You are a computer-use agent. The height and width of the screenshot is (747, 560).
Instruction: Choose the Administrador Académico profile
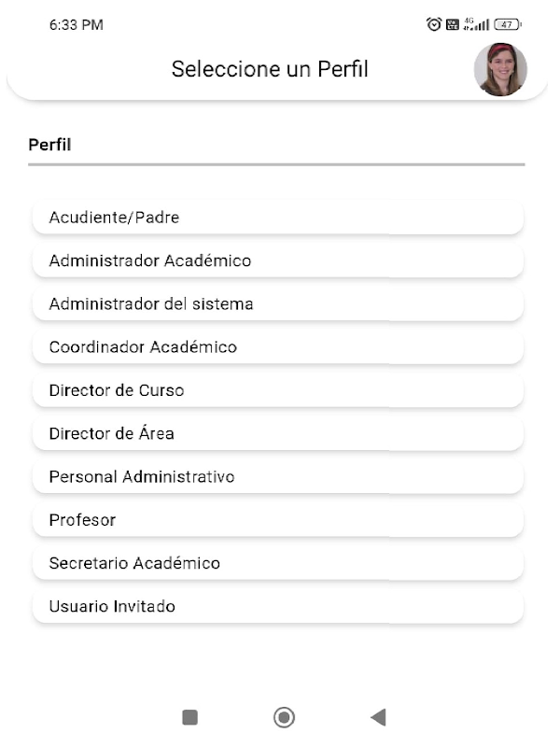point(278,261)
